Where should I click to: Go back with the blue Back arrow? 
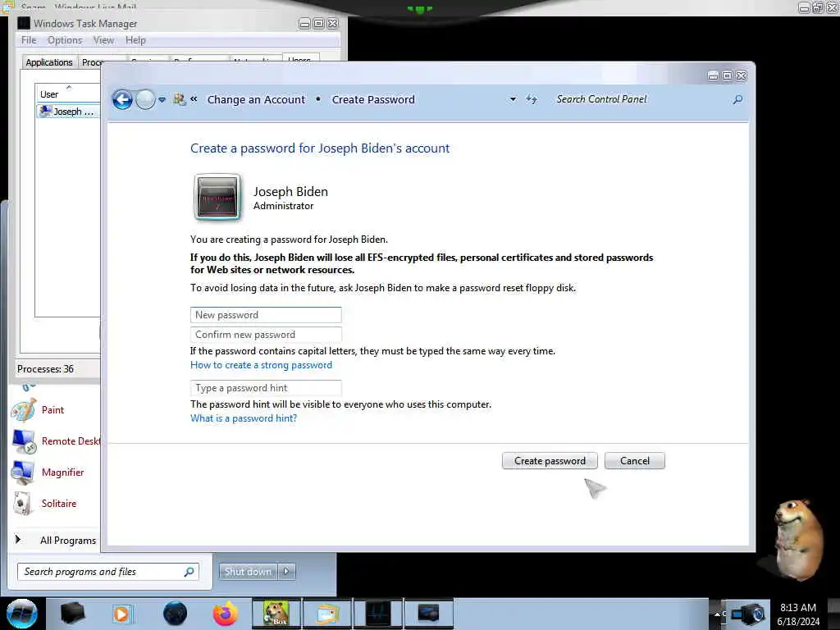[x=122, y=99]
